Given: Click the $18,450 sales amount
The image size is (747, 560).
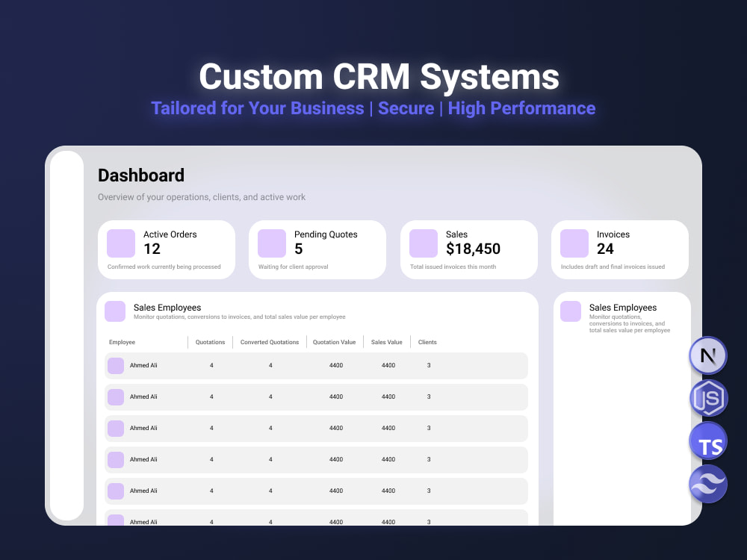Looking at the screenshot, I should click(x=473, y=249).
